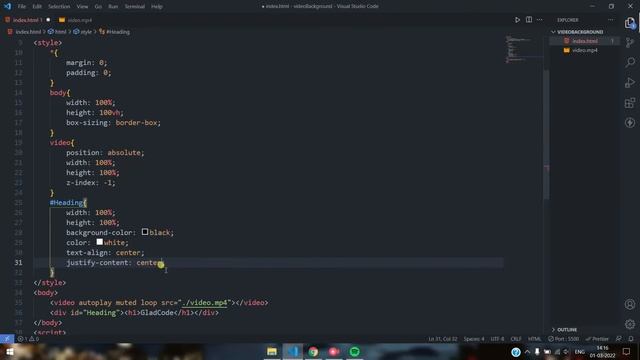Click the VS Code logo in the title bar
Screen dimensions: 640x360
pyautogui.click(x=7, y=6)
